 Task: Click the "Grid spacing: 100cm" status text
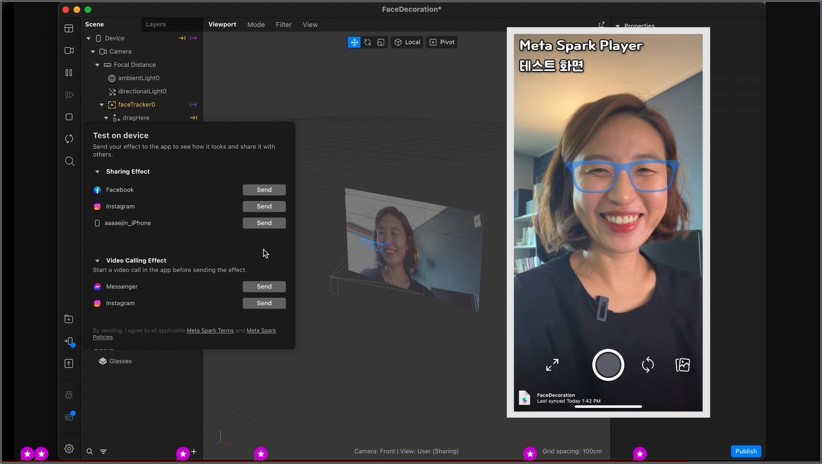tap(572, 451)
